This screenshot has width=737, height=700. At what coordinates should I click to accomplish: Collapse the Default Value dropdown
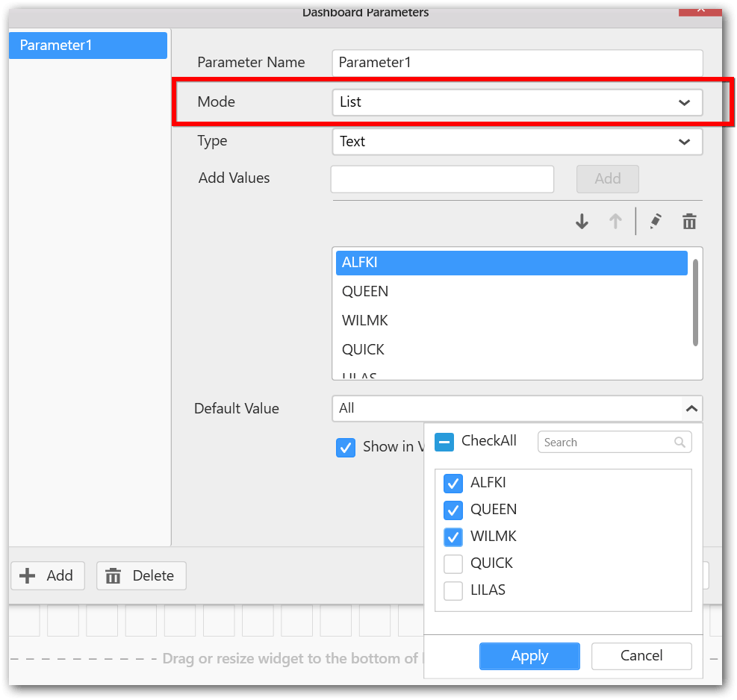tap(691, 409)
